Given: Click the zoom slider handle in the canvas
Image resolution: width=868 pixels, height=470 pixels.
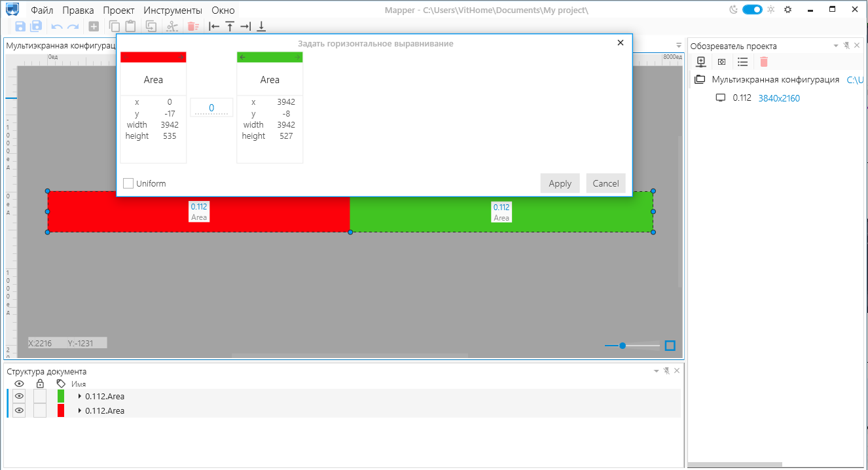Looking at the screenshot, I should (x=623, y=346).
